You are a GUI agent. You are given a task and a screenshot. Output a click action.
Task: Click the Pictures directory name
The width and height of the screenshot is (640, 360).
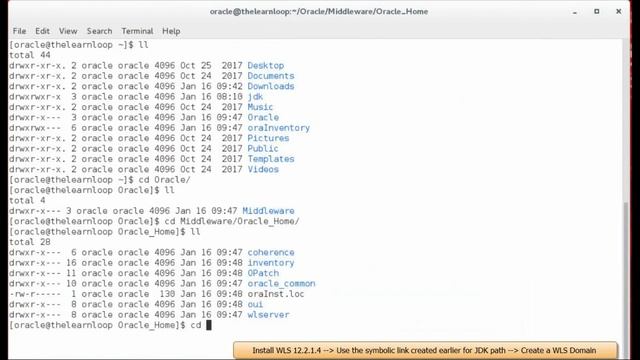pos(268,138)
